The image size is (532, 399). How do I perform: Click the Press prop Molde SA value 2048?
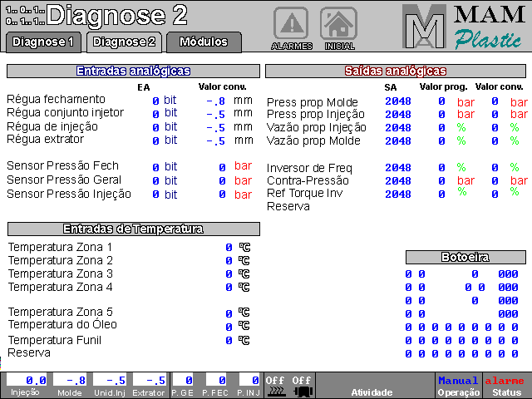pyautogui.click(x=397, y=101)
